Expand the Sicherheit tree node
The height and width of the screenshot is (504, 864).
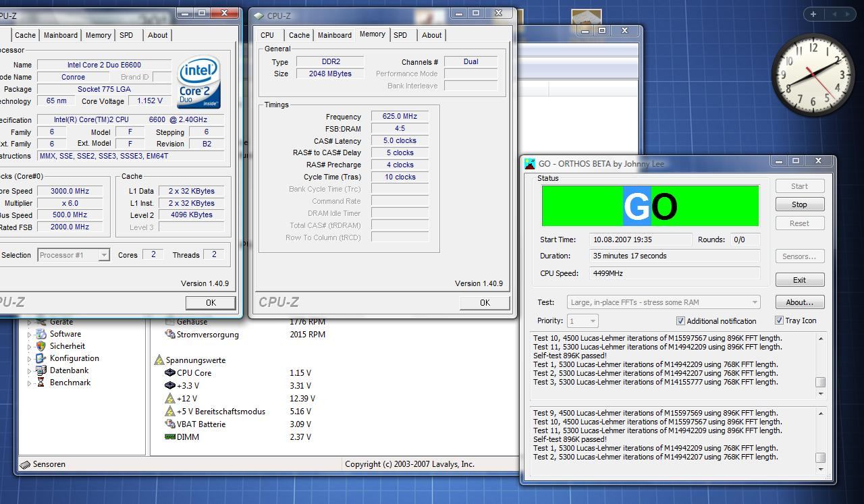[29, 347]
